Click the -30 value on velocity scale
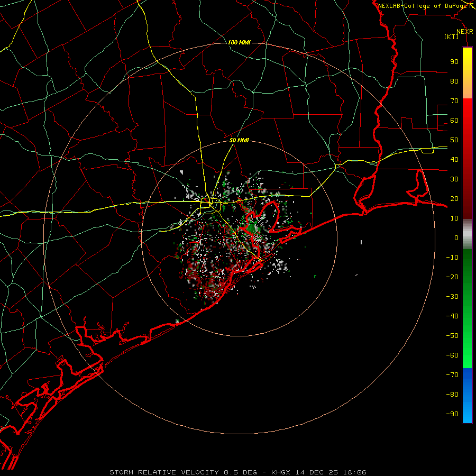Screen dimensions: 476x476 [x=452, y=297]
